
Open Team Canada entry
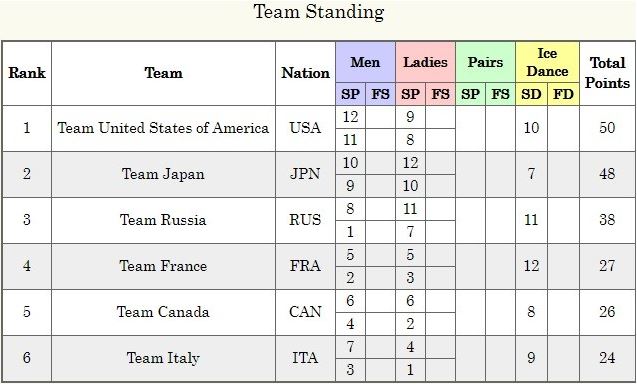[x=163, y=312]
